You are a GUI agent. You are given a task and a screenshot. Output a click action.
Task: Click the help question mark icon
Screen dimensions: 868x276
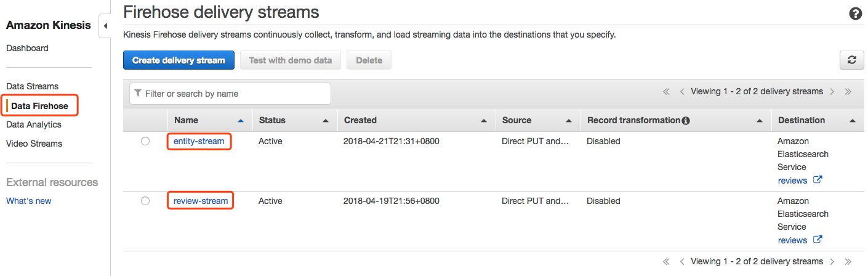coord(855,14)
